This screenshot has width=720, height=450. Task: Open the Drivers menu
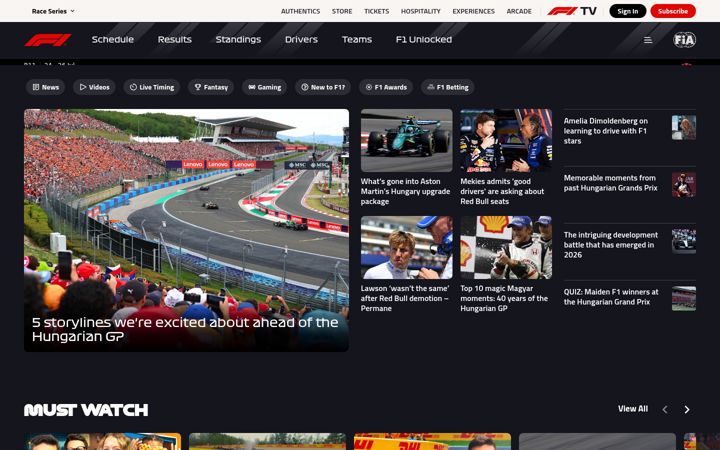[x=301, y=39]
